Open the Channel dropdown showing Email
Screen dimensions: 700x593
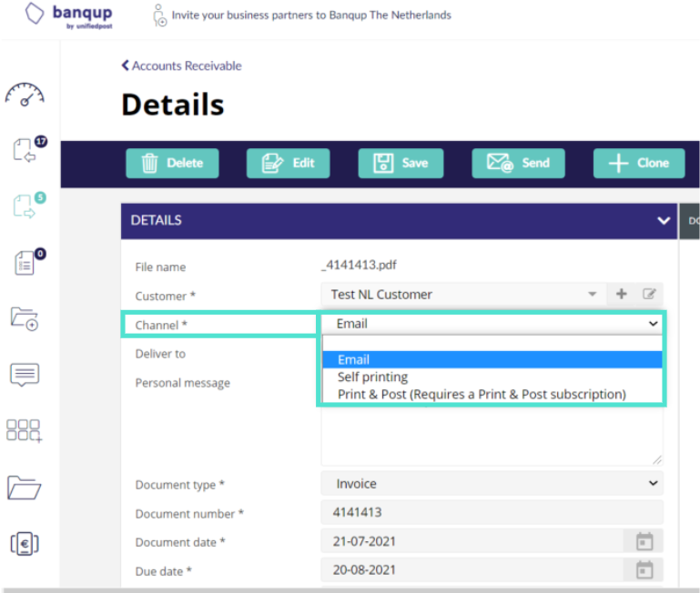492,324
